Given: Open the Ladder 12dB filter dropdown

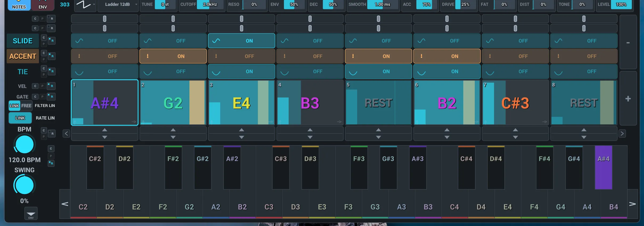Looking at the screenshot, I should 118,5.
